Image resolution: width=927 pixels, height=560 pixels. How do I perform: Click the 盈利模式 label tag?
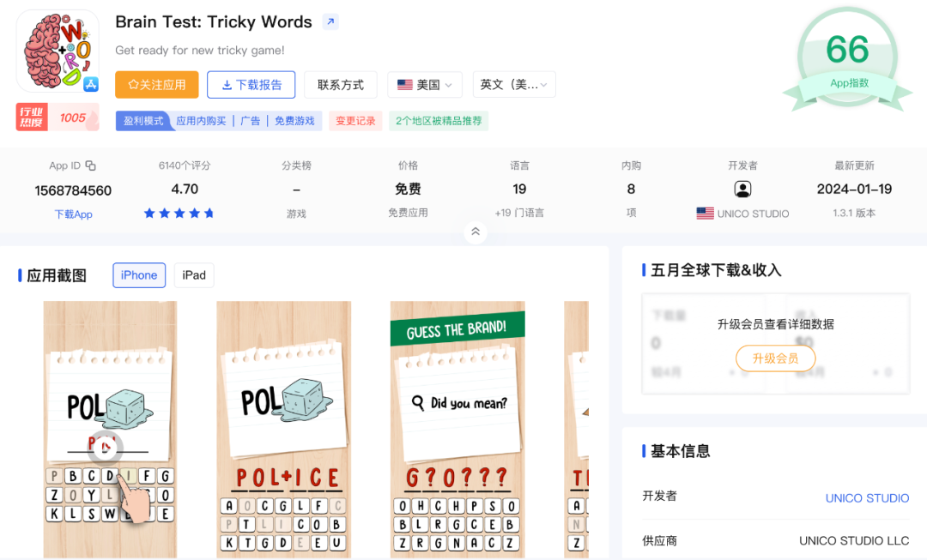coord(143,121)
